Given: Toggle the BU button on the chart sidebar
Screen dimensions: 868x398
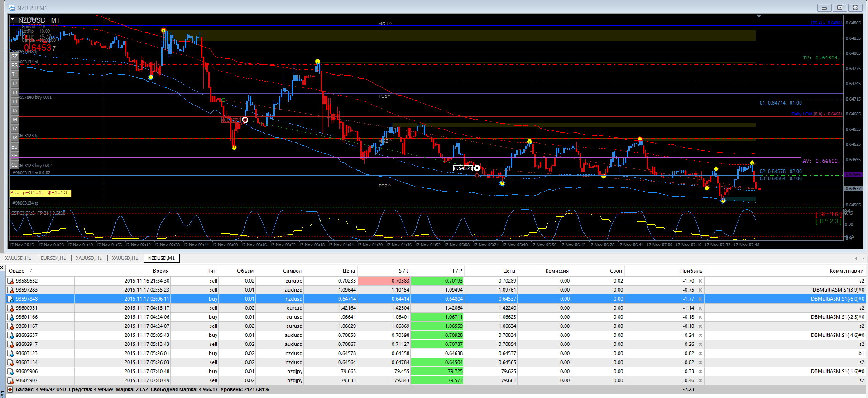Looking at the screenshot, I should pyautogui.click(x=14, y=147).
